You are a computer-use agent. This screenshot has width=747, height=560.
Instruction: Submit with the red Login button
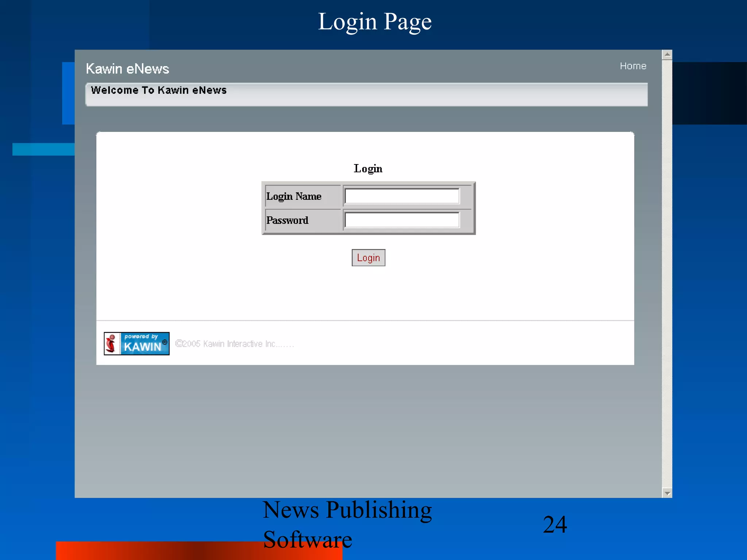pyautogui.click(x=368, y=258)
